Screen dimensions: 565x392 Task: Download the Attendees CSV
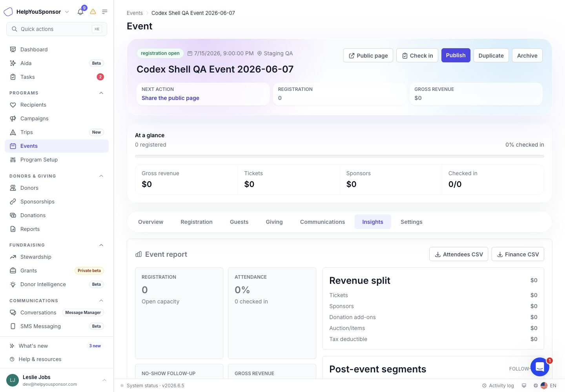(x=459, y=254)
